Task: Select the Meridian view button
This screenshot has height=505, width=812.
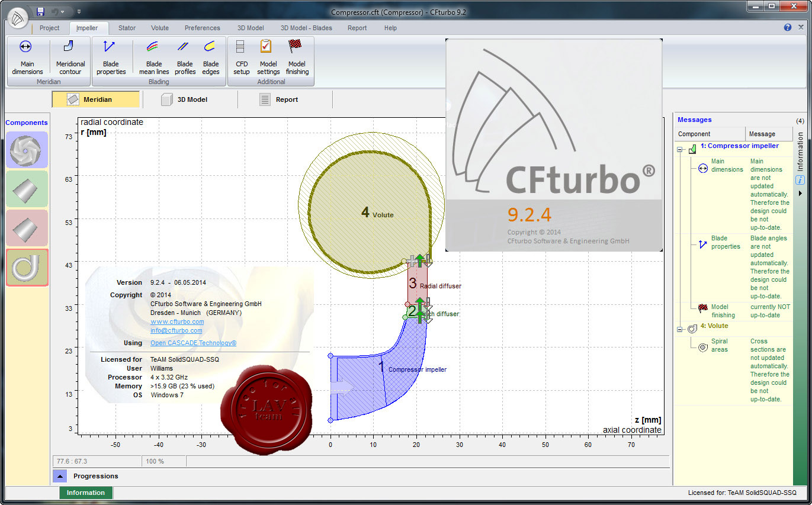Action: pos(96,99)
